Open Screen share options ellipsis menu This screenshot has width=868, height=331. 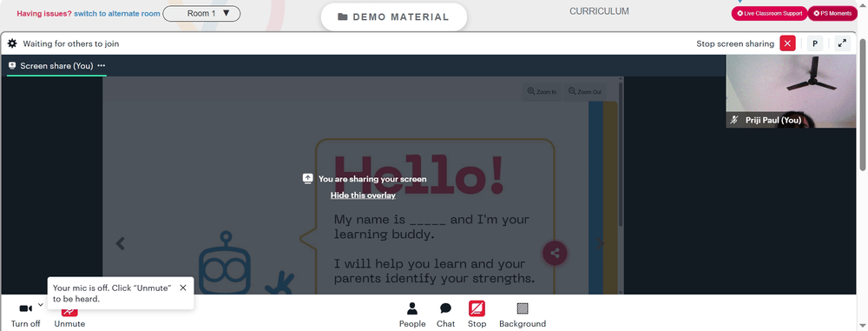pyautogui.click(x=102, y=65)
